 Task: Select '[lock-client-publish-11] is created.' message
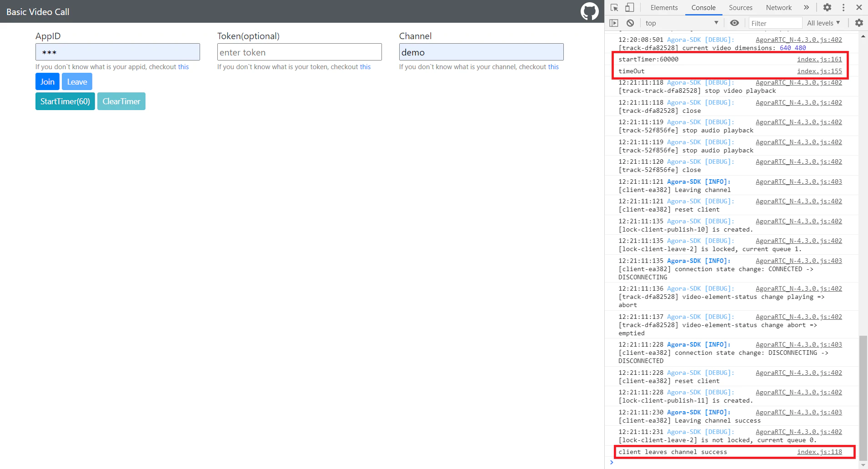(x=686, y=400)
